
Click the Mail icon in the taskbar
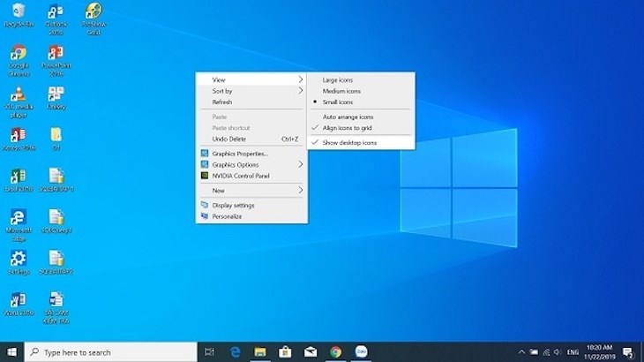coord(311,351)
